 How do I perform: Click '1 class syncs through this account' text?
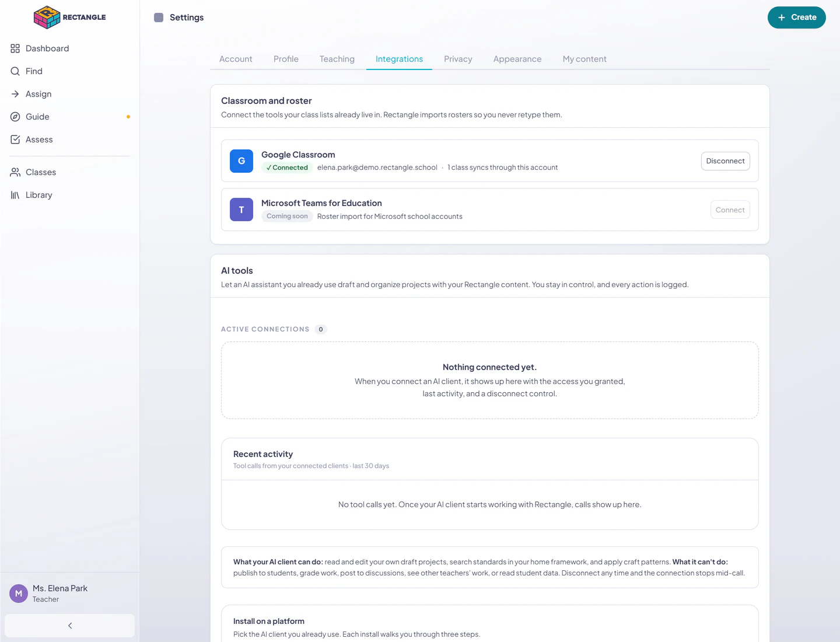503,168
